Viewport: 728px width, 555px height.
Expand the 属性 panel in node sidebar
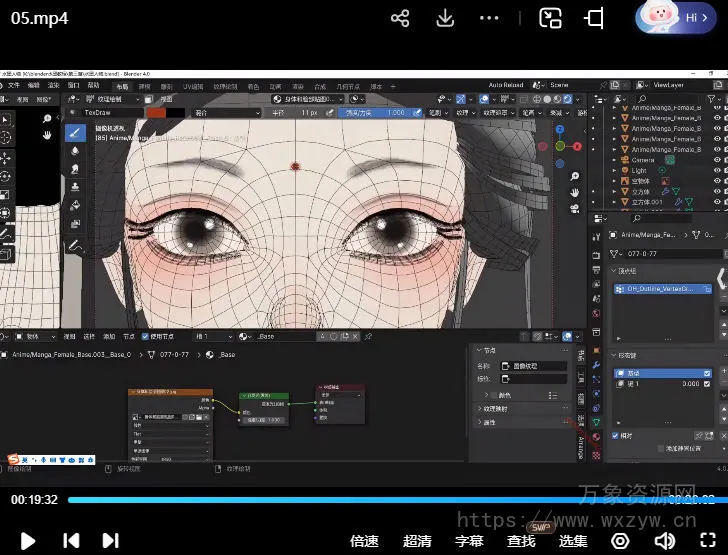[x=490, y=423]
